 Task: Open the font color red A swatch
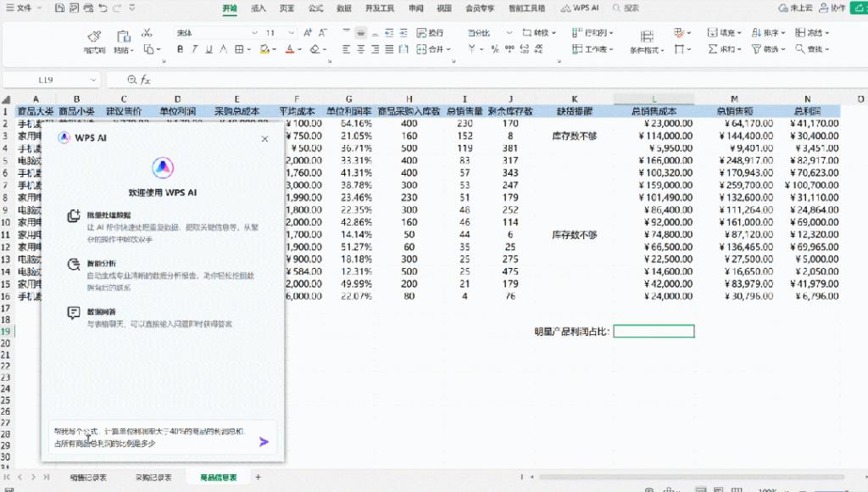[288, 50]
